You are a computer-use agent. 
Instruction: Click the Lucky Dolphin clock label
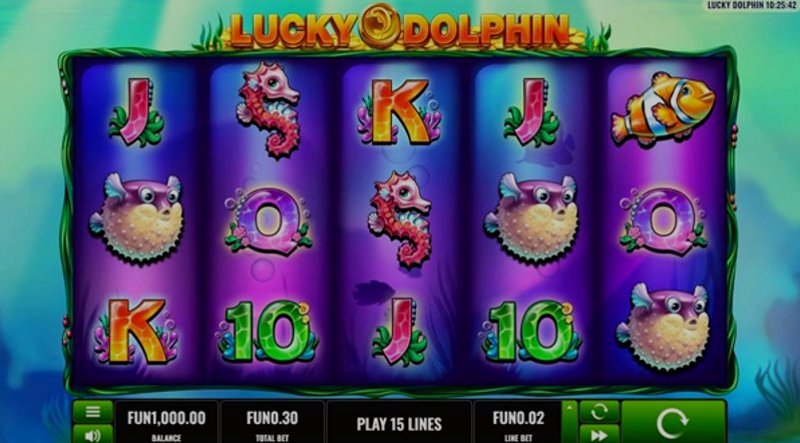click(753, 5)
